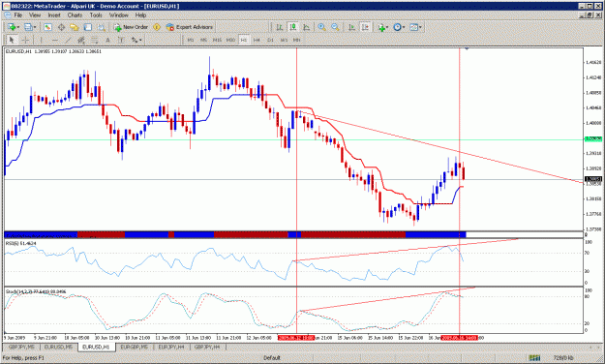
Task: Toggle the Navigator folders icon
Action: (75, 27)
